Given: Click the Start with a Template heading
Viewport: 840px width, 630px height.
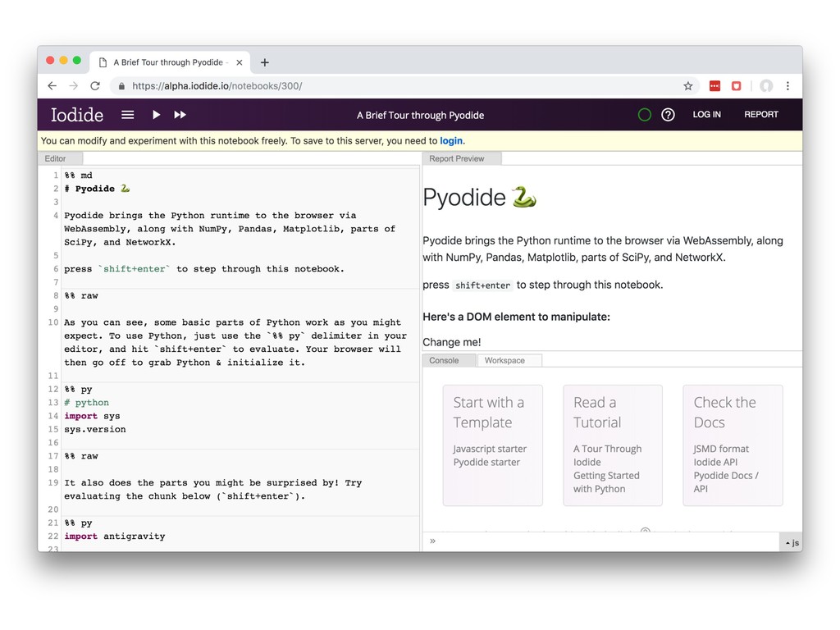Looking at the screenshot, I should click(489, 413).
